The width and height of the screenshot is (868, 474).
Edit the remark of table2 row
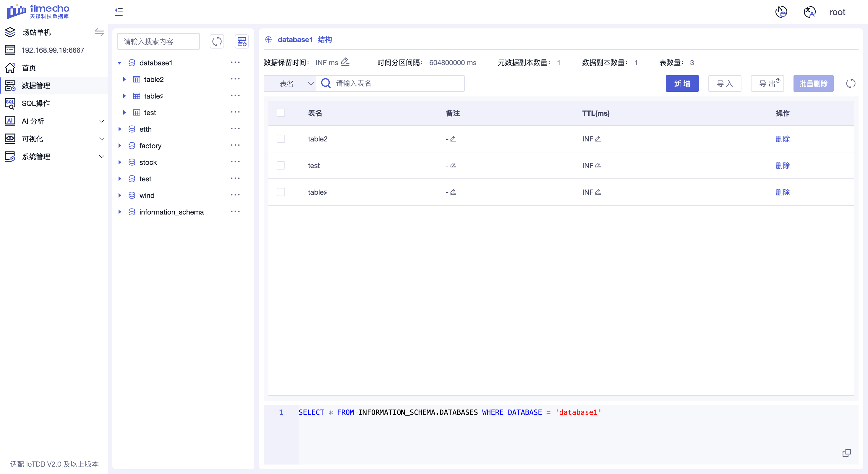pyautogui.click(x=453, y=139)
